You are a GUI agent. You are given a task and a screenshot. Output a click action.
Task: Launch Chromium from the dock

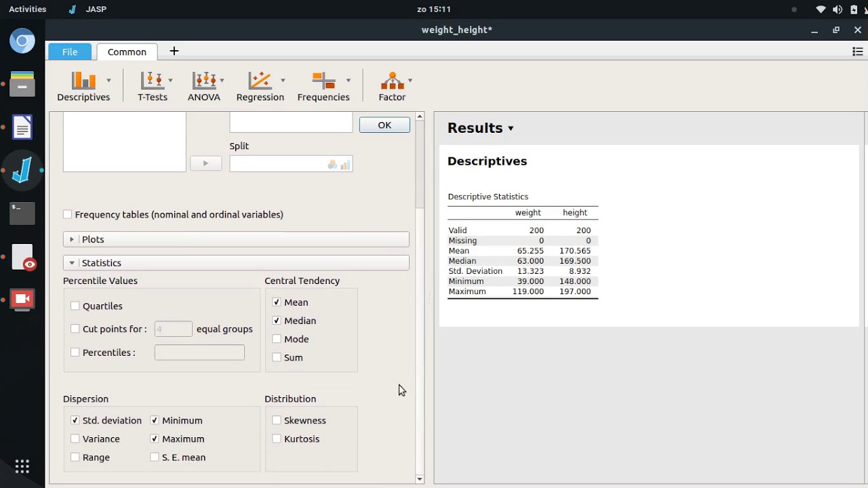pos(22,41)
